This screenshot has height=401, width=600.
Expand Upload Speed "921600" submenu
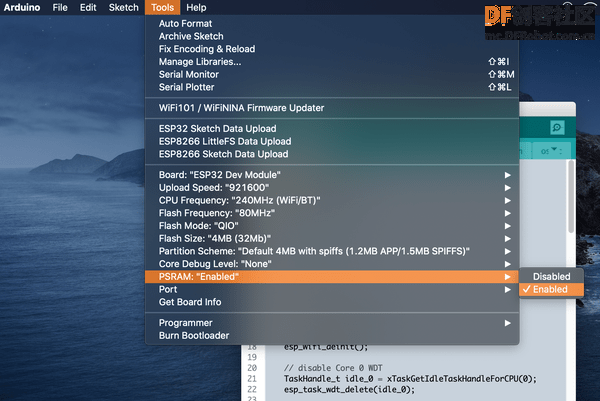[x=332, y=187]
